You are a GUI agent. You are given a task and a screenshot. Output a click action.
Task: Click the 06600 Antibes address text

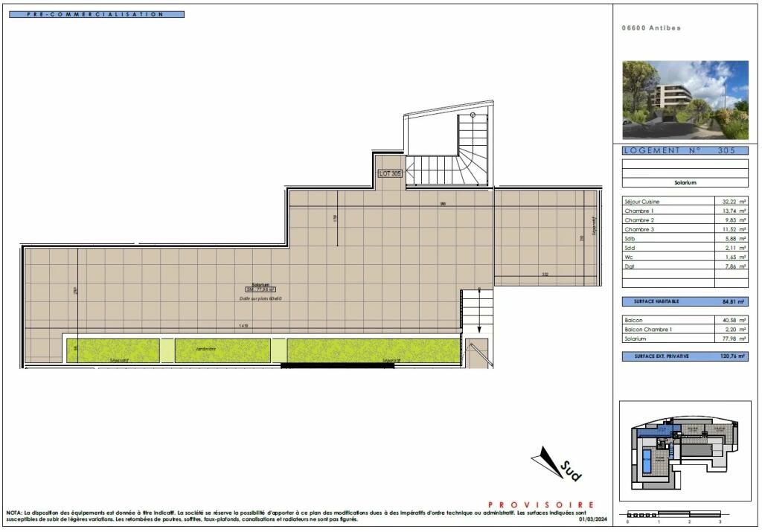[651, 28]
